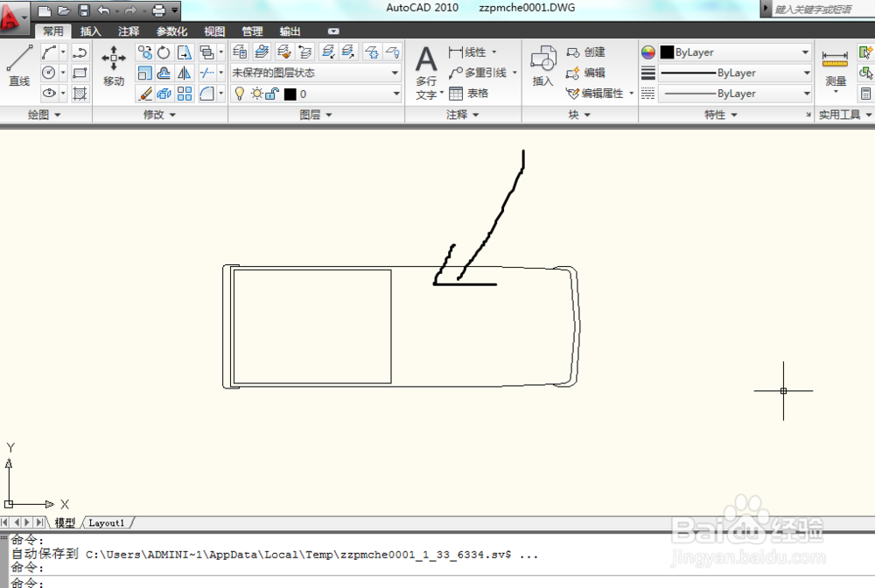Open the Layer Properties manager icon

(240, 52)
